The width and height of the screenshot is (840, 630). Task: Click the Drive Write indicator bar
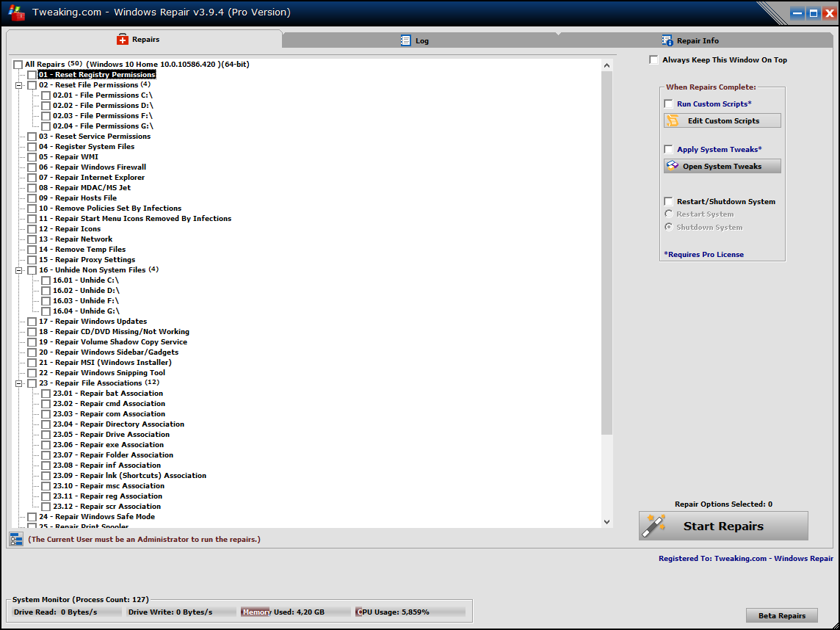[181, 612]
